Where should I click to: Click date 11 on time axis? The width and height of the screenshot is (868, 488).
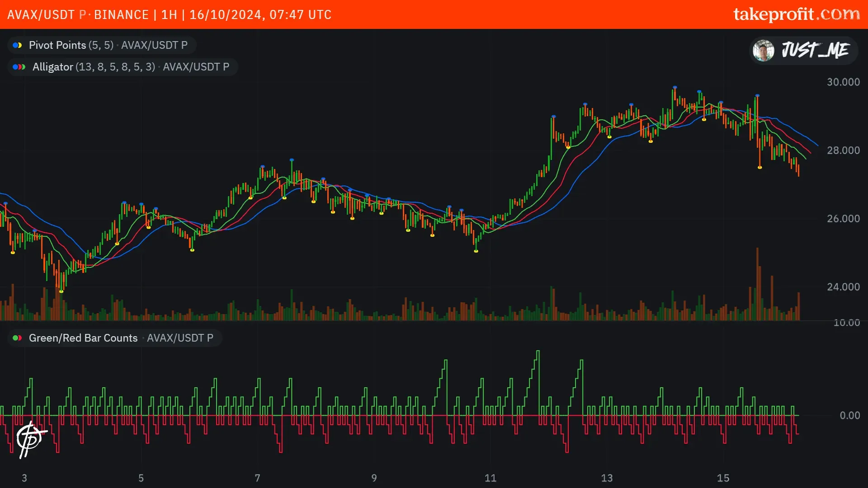[490, 478]
